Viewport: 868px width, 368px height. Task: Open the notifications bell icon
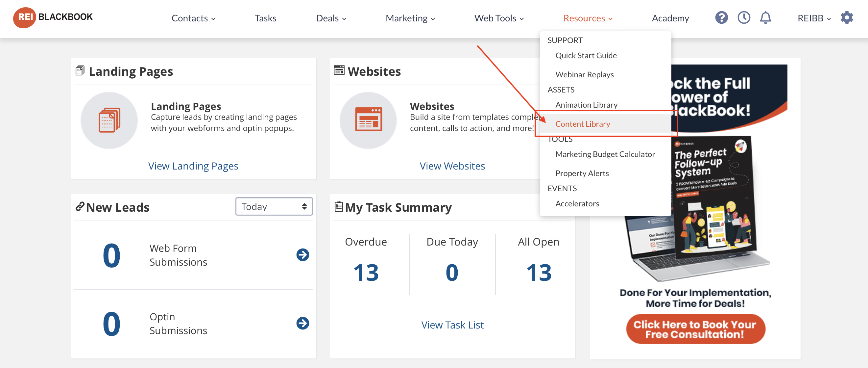tap(765, 17)
